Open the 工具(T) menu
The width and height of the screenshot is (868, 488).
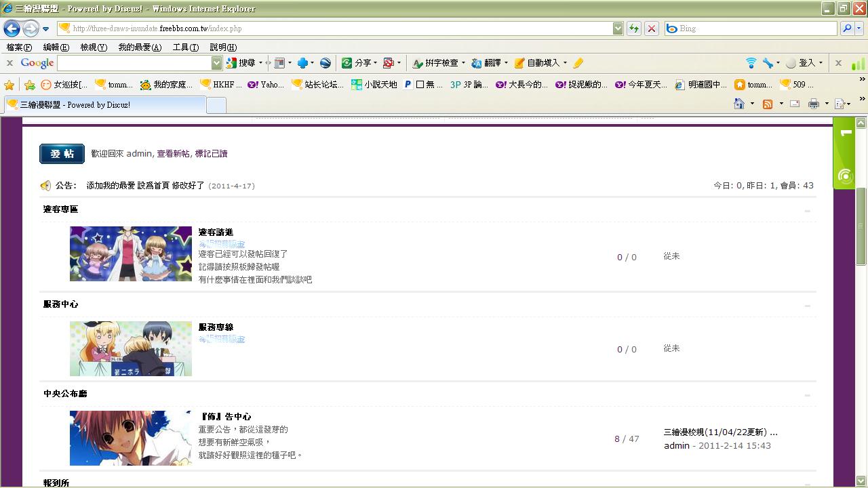pos(185,47)
